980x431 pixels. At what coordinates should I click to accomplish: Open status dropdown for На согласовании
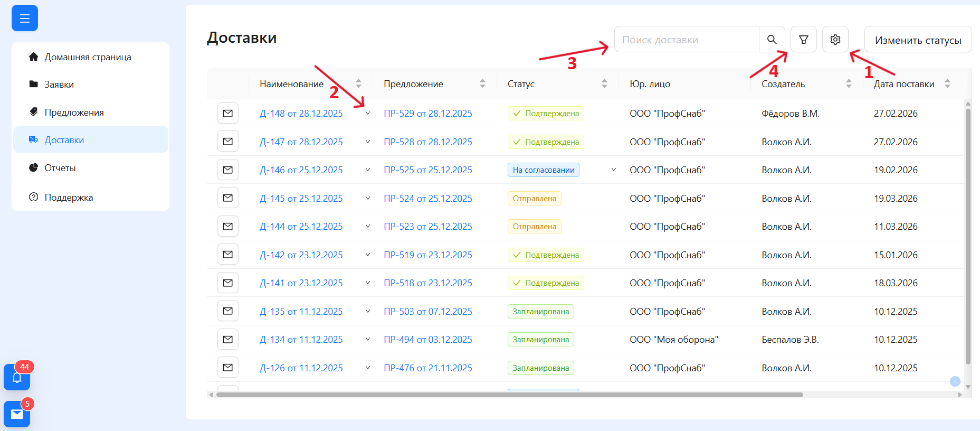[614, 170]
